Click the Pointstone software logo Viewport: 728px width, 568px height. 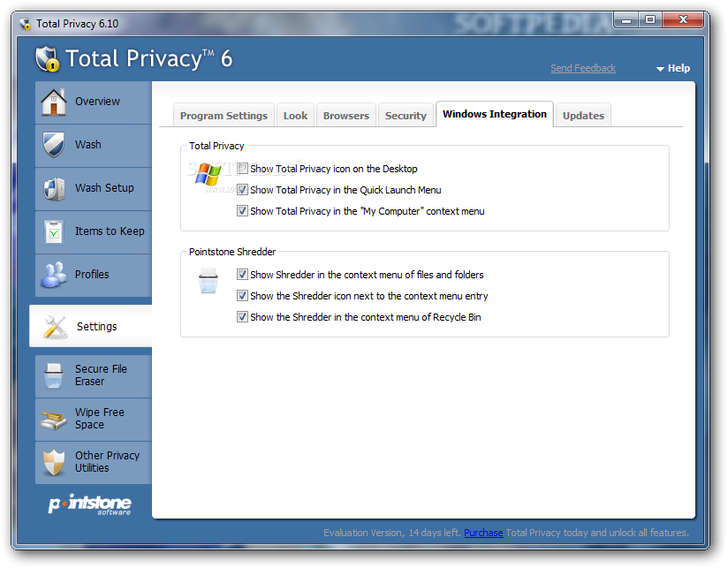pyautogui.click(x=89, y=504)
